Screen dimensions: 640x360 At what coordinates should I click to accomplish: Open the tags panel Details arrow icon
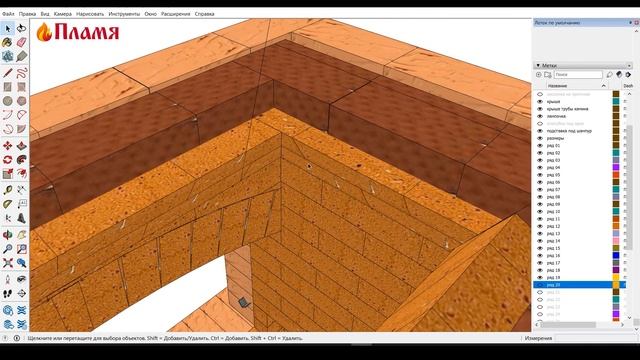point(628,75)
